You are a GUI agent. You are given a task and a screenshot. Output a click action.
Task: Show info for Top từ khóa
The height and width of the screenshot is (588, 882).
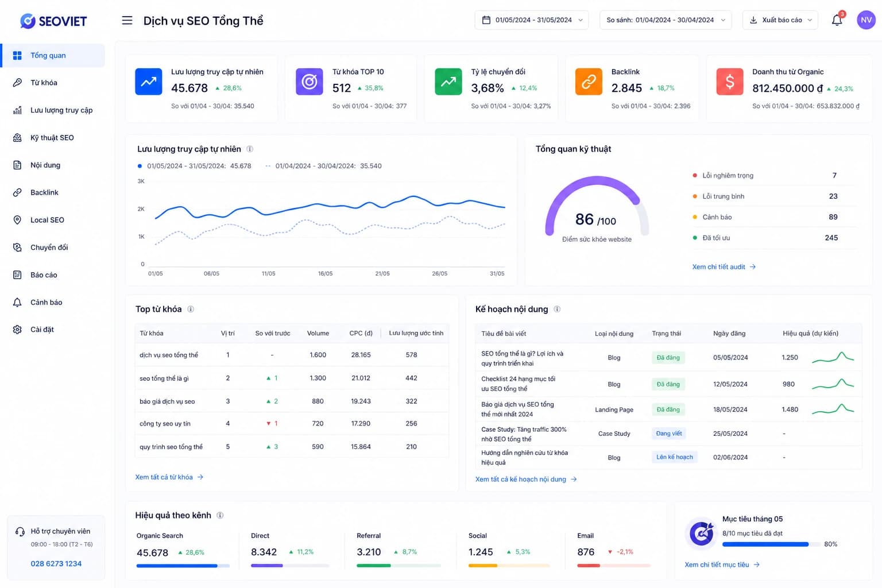point(191,309)
